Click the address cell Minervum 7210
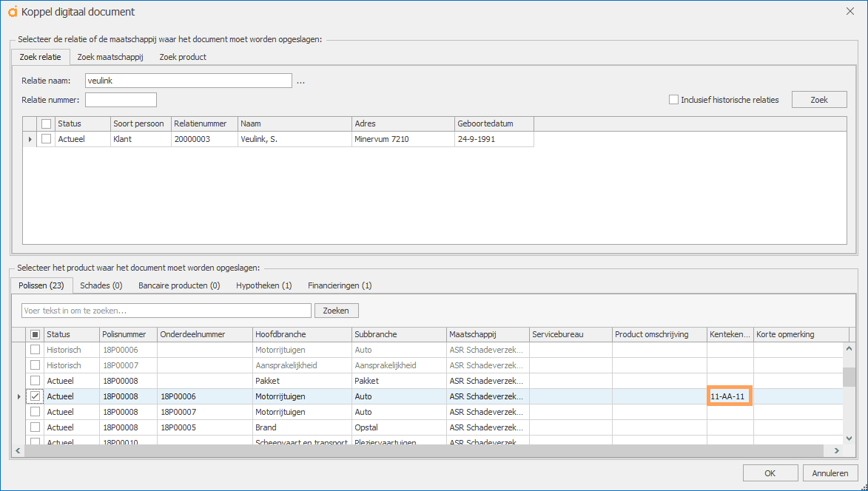Viewport: 868px width, 491px height. point(403,139)
